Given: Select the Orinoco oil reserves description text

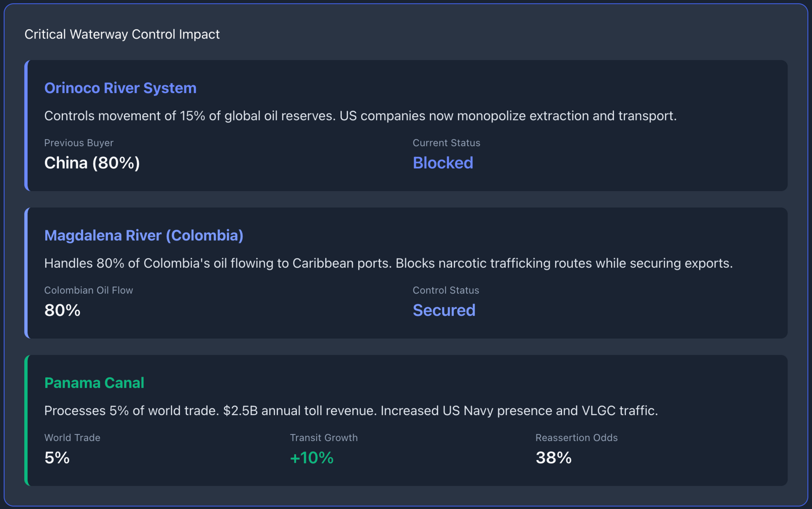Looking at the screenshot, I should click(x=360, y=116).
